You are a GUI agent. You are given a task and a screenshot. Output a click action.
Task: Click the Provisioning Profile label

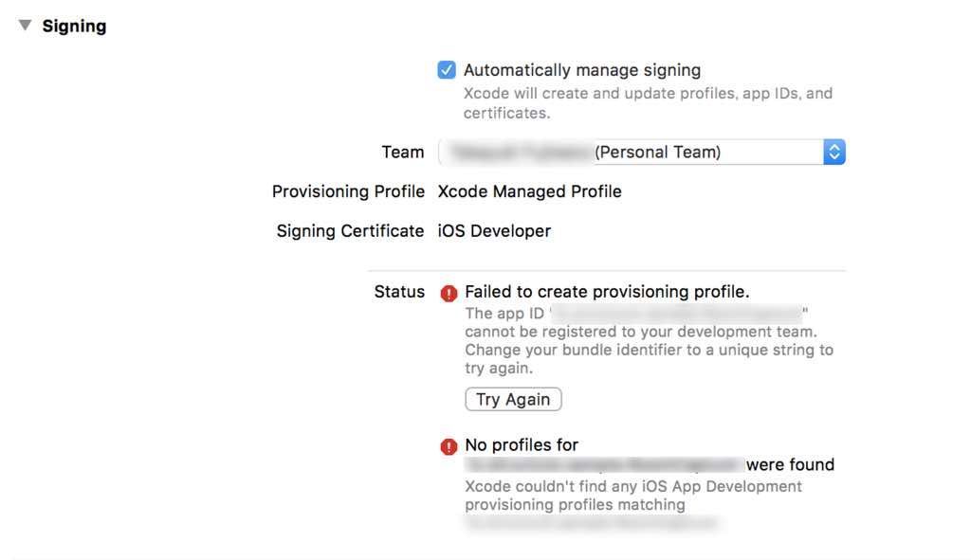[348, 191]
